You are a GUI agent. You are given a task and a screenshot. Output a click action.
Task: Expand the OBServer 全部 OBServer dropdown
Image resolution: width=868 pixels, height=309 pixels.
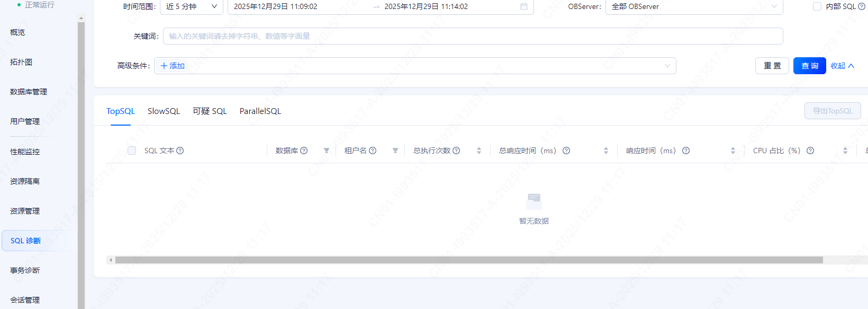click(x=693, y=6)
